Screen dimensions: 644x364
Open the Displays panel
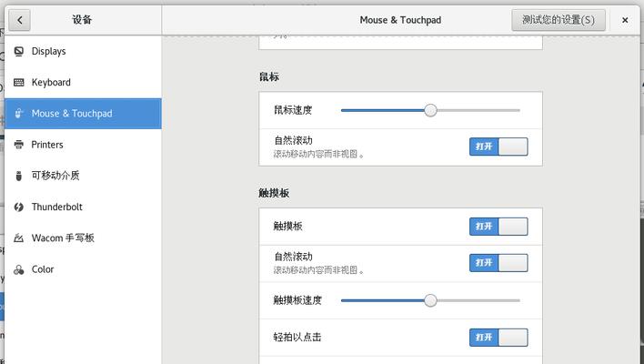[83, 51]
